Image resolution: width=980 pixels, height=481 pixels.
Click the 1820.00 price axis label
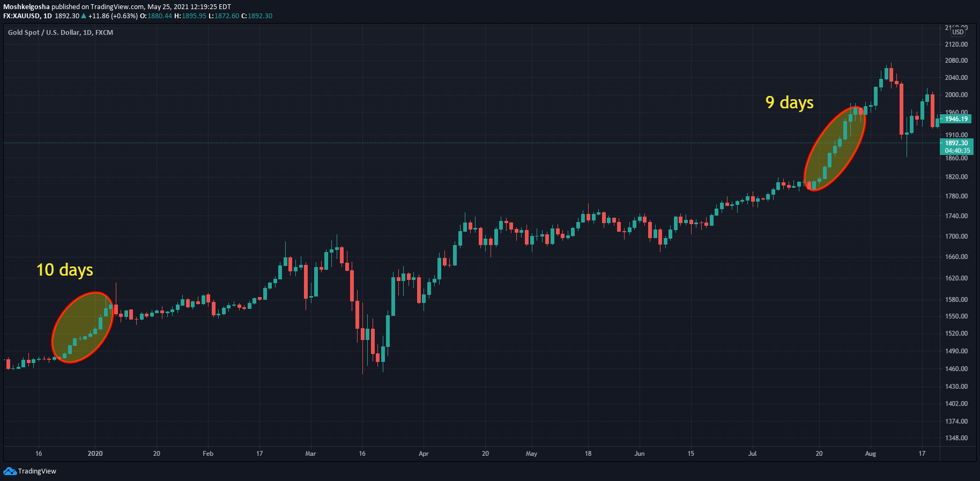(956, 177)
